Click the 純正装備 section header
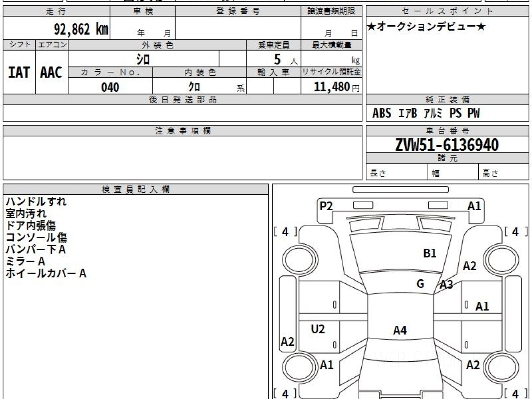 point(448,100)
